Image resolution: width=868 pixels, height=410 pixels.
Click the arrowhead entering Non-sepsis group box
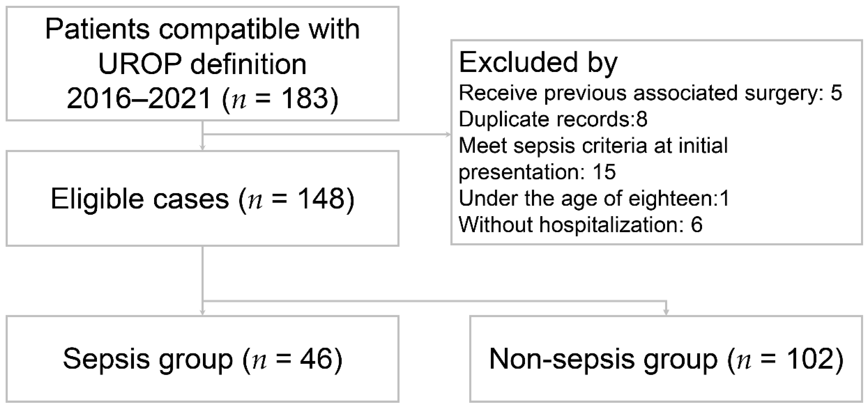click(666, 313)
